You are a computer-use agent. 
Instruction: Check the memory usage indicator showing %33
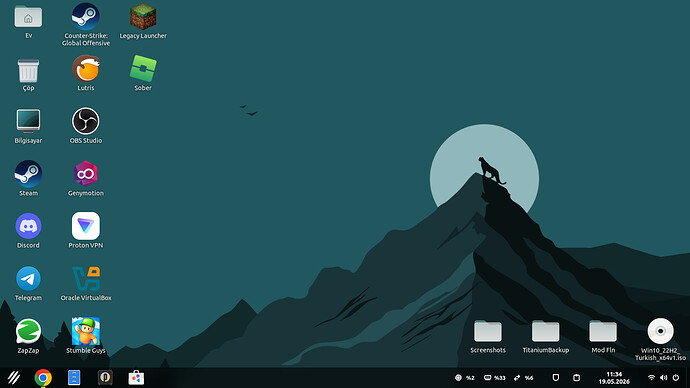495,377
